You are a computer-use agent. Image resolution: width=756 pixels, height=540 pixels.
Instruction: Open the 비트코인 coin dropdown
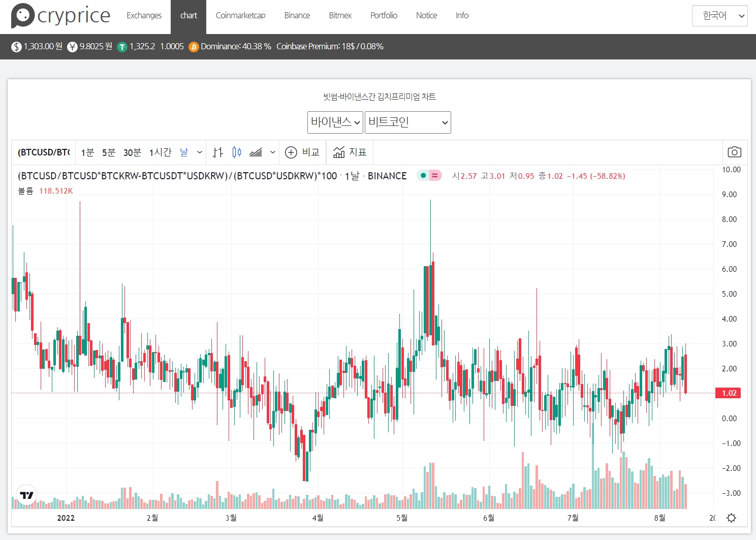click(x=408, y=122)
